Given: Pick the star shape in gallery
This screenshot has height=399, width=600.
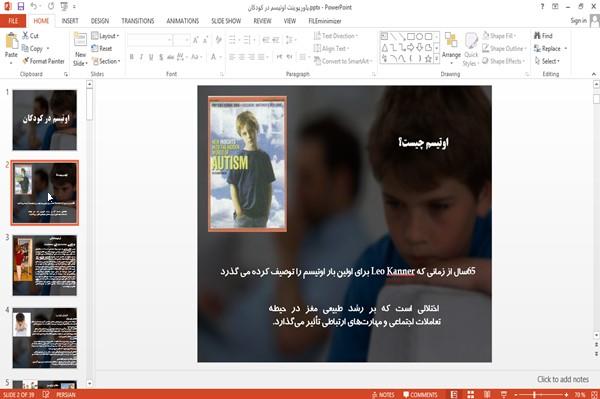Looking at the screenshot, I should point(428,59).
